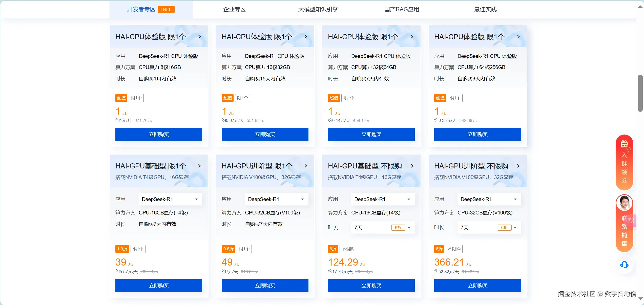The image size is (644, 305).
Task: Open arrow on HAI-GPU进阶型 不限购 card header
Action: 518,166
